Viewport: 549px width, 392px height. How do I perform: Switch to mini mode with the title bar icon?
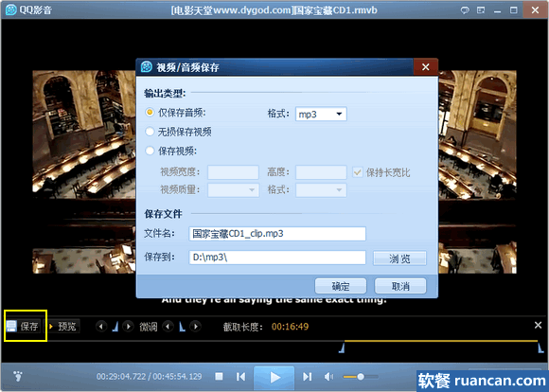[x=481, y=10]
